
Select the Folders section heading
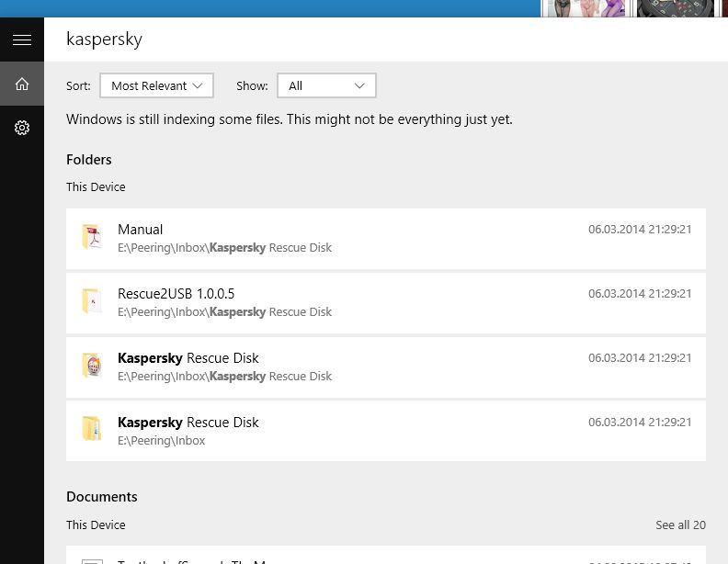(x=88, y=160)
